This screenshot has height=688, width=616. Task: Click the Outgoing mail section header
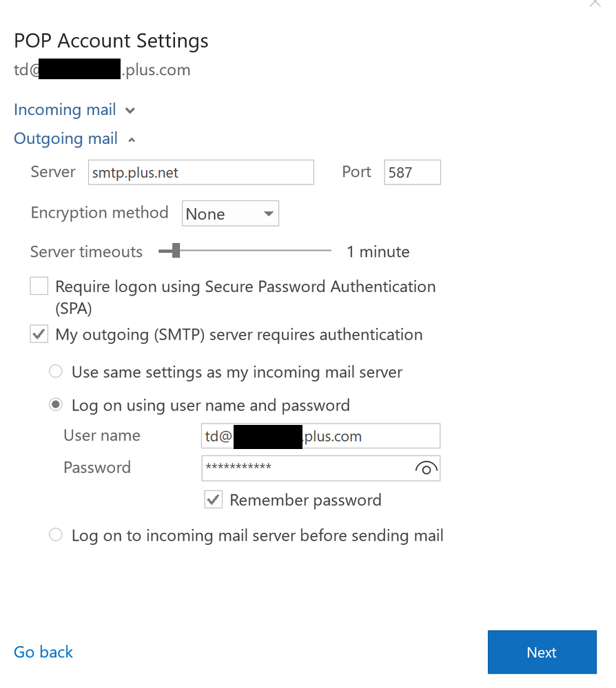tap(65, 138)
